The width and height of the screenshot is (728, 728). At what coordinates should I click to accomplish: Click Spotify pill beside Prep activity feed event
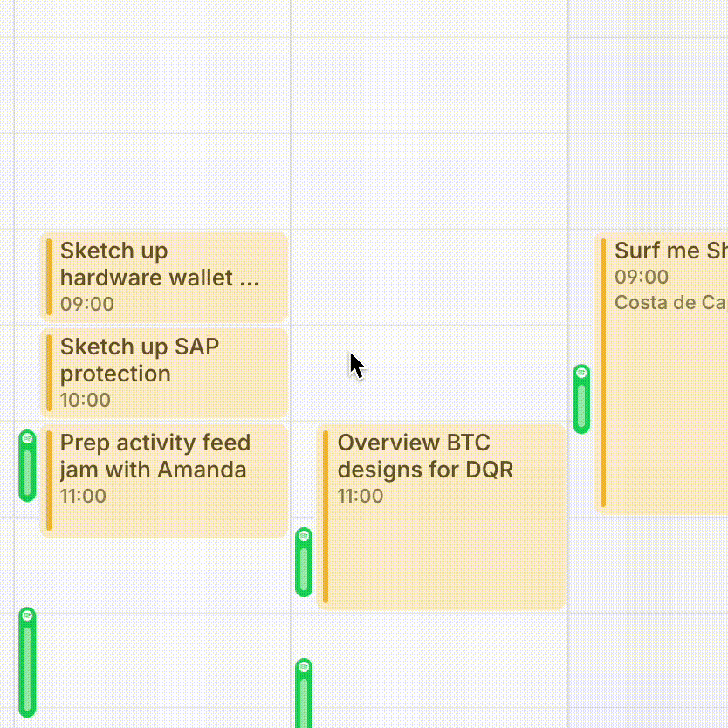tap(27, 466)
